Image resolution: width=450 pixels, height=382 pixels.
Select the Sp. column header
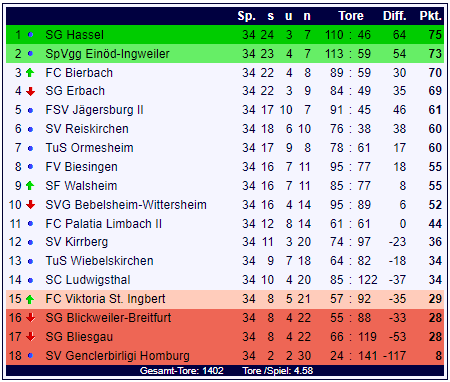pos(246,16)
